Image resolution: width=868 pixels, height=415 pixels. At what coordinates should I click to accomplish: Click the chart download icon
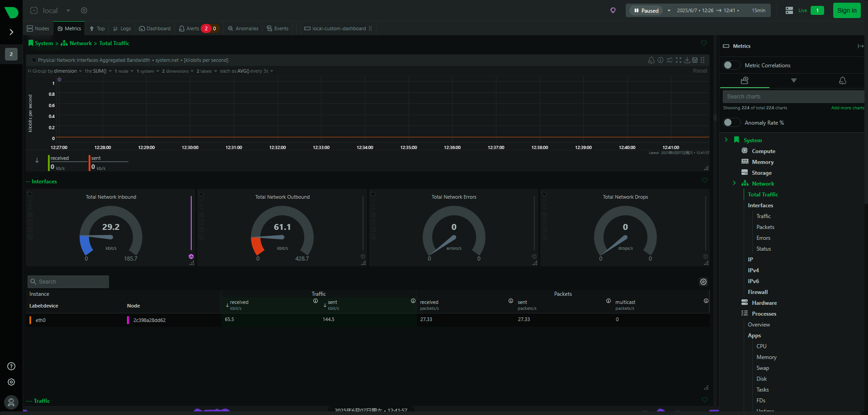point(687,60)
